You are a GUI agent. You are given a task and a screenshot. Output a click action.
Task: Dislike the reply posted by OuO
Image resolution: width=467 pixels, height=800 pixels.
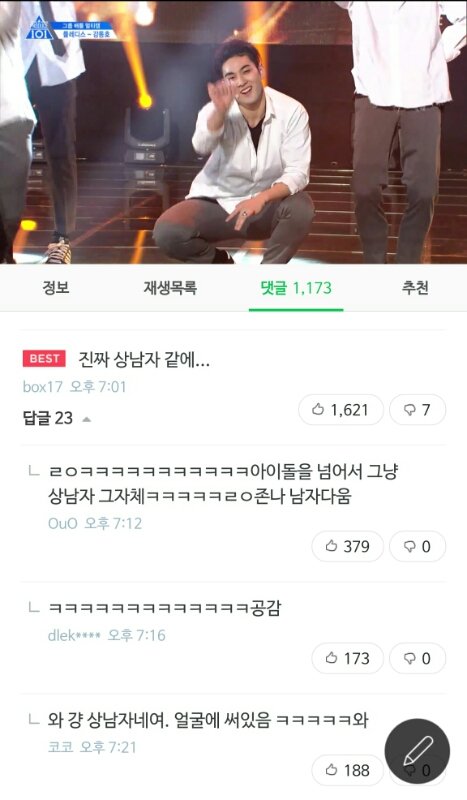(417, 546)
